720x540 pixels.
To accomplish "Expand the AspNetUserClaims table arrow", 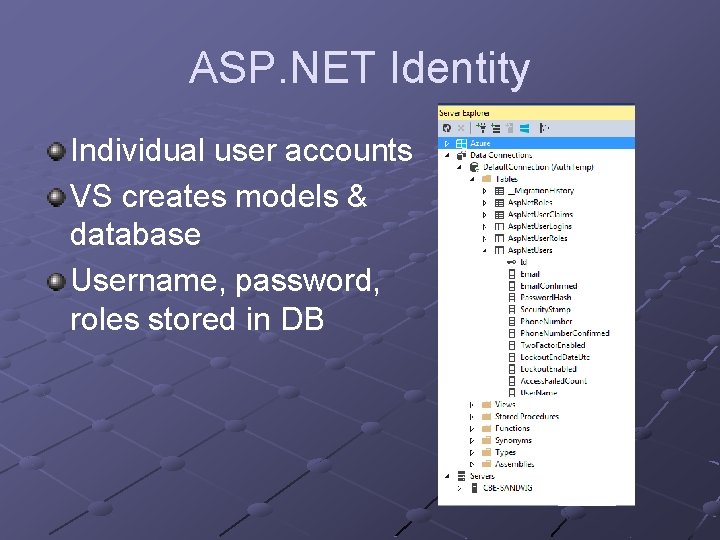I will (484, 214).
